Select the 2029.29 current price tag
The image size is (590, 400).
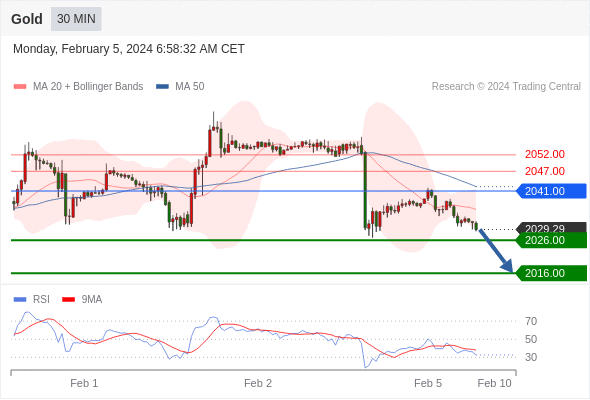(551, 227)
